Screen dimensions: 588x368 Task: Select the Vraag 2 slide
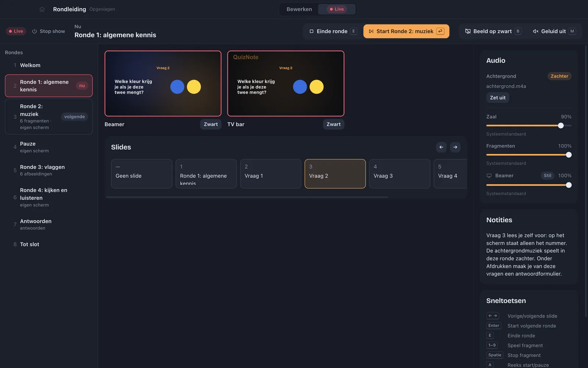335,174
